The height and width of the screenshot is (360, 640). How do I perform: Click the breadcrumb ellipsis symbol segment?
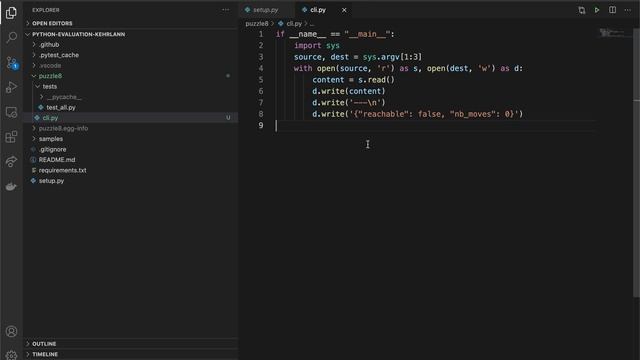312,24
